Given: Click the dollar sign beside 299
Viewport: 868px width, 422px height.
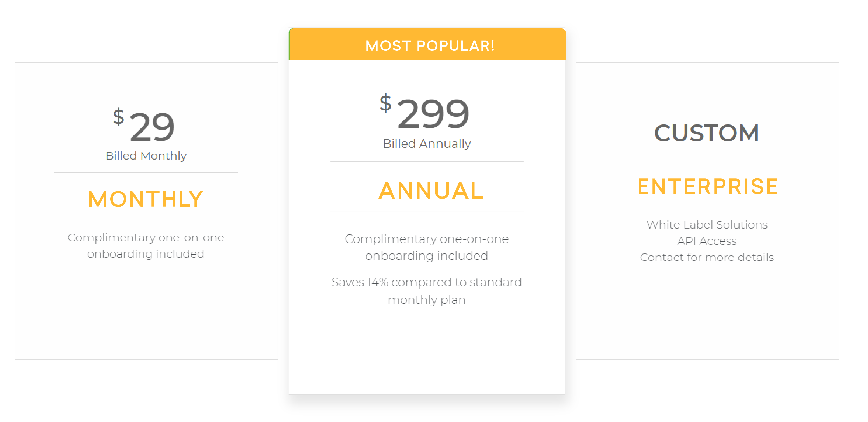Looking at the screenshot, I should [x=385, y=103].
